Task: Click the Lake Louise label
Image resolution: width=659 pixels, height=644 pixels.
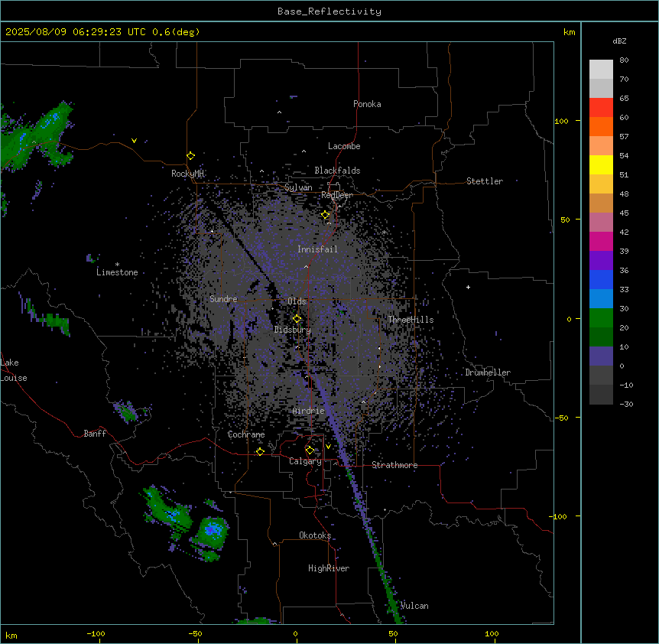Action: [x=14, y=370]
